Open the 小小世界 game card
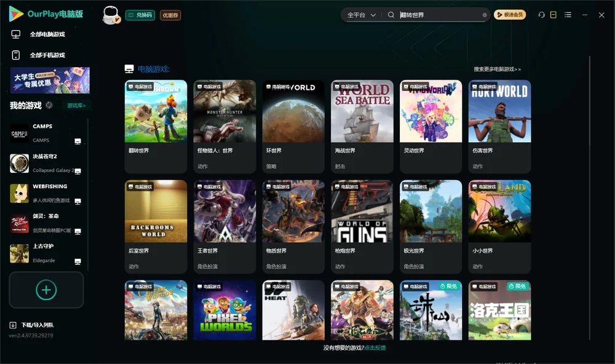 click(x=499, y=226)
